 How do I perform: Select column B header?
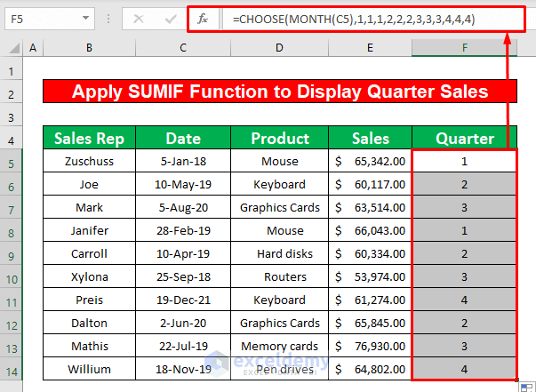click(89, 47)
